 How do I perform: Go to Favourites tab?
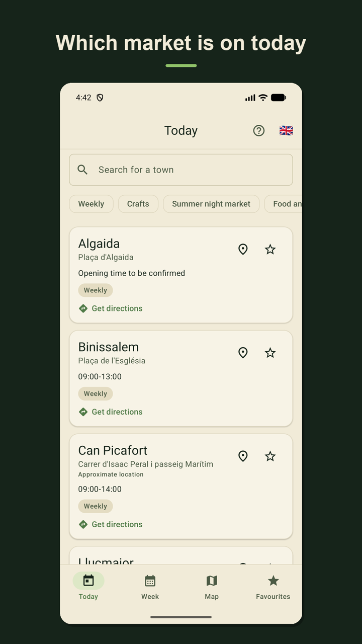pos(273,587)
